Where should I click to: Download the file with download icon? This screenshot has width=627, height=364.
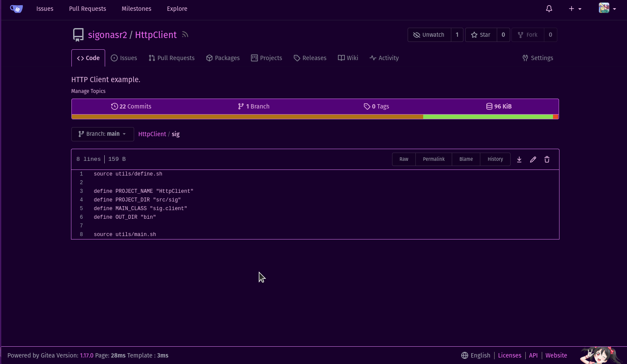(x=519, y=160)
